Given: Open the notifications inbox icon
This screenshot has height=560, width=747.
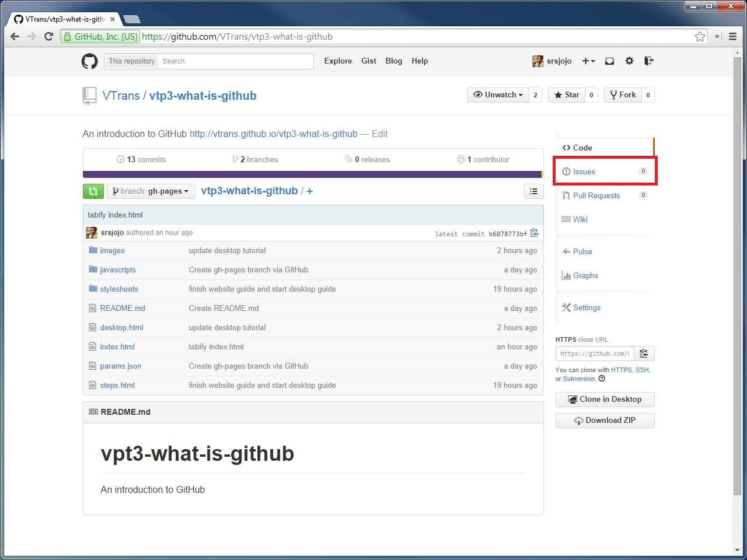Looking at the screenshot, I should pyautogui.click(x=609, y=61).
